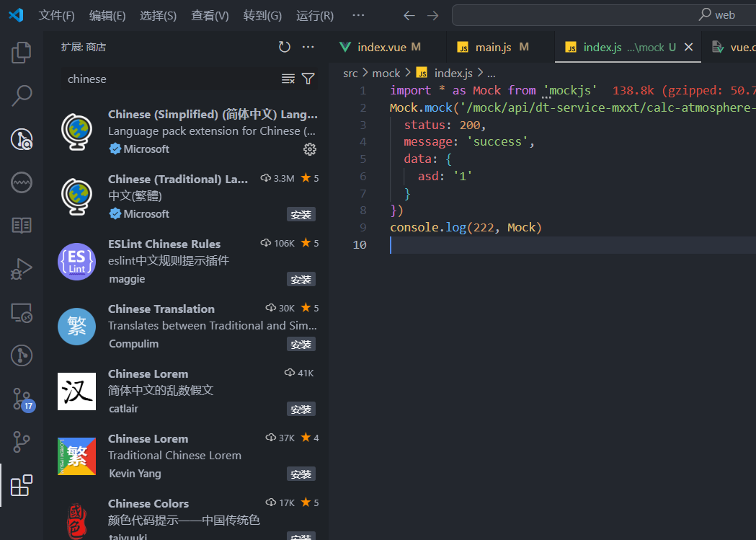Open the 文件(F) menu
This screenshot has height=540, width=756.
(56, 15)
